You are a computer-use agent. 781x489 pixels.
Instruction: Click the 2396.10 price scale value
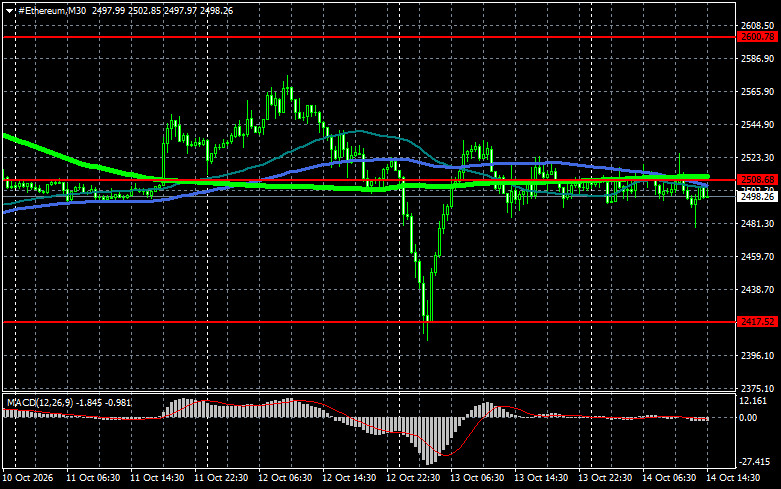coord(757,356)
